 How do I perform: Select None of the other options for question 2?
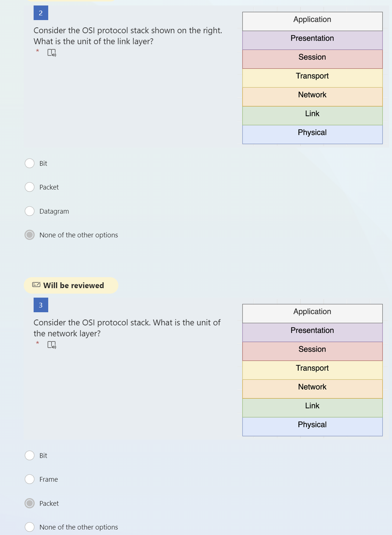(29, 235)
